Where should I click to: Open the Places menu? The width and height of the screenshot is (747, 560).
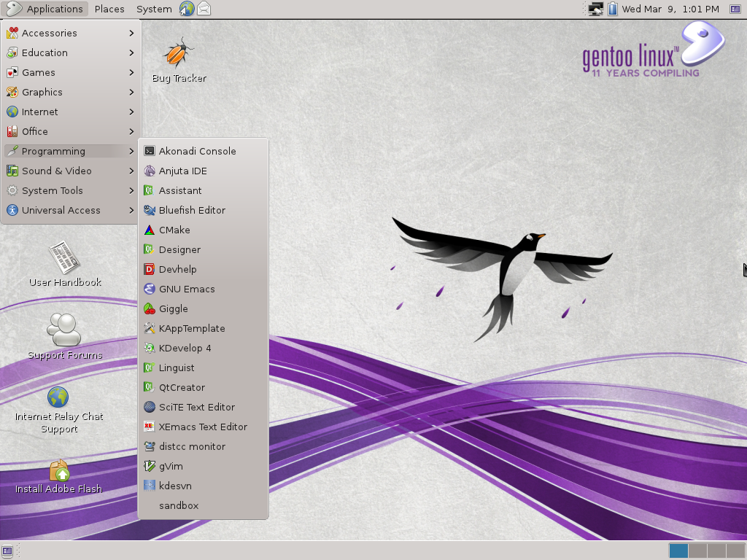tap(109, 9)
